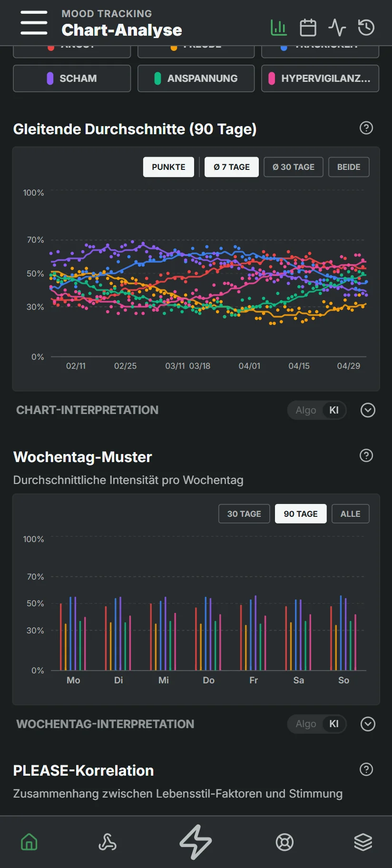Tap the center lightning bolt icon

point(196,842)
